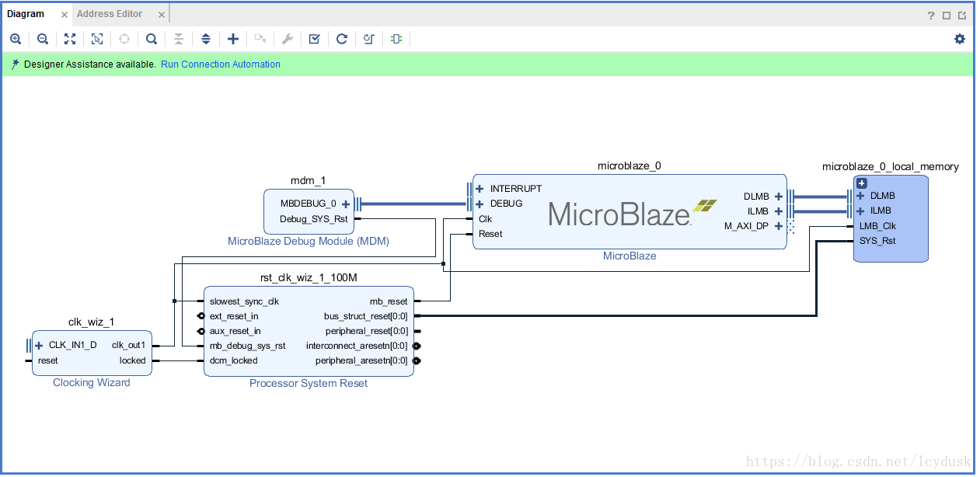Click the SYS_Rst pin on local memory
This screenshot has width=980, height=477.
pos(877,241)
